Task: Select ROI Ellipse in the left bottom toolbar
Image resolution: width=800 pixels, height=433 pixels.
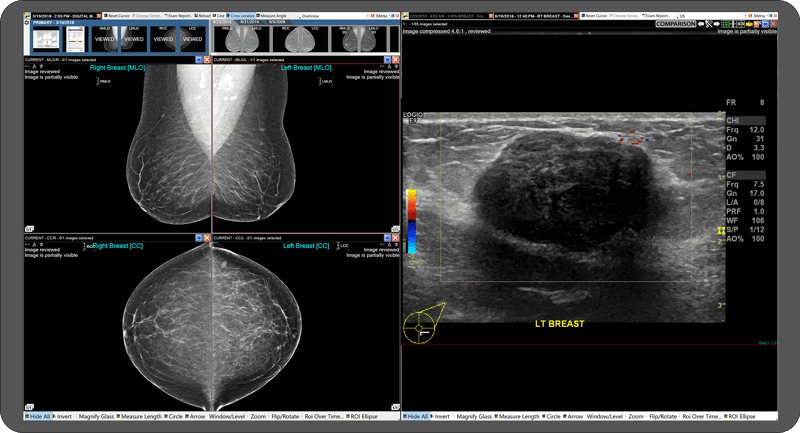Action: pyautogui.click(x=362, y=417)
